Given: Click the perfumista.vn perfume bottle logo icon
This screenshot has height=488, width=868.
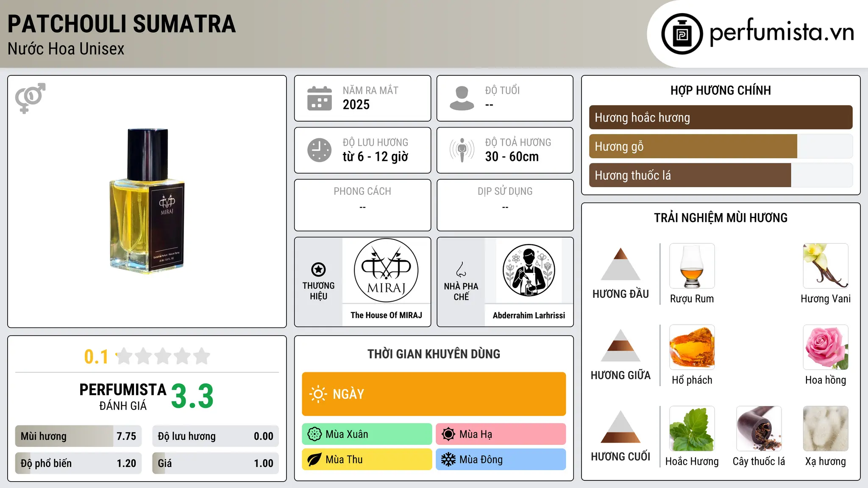Looking at the screenshot, I should coord(682,34).
